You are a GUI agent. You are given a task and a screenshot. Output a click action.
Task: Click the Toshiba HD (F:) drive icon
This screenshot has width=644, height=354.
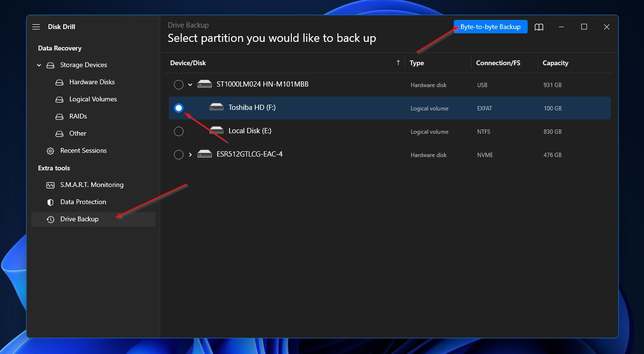click(x=216, y=108)
